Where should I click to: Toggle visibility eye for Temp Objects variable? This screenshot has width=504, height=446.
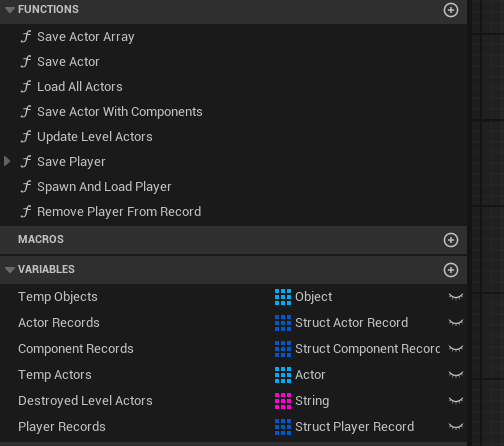[x=456, y=296]
